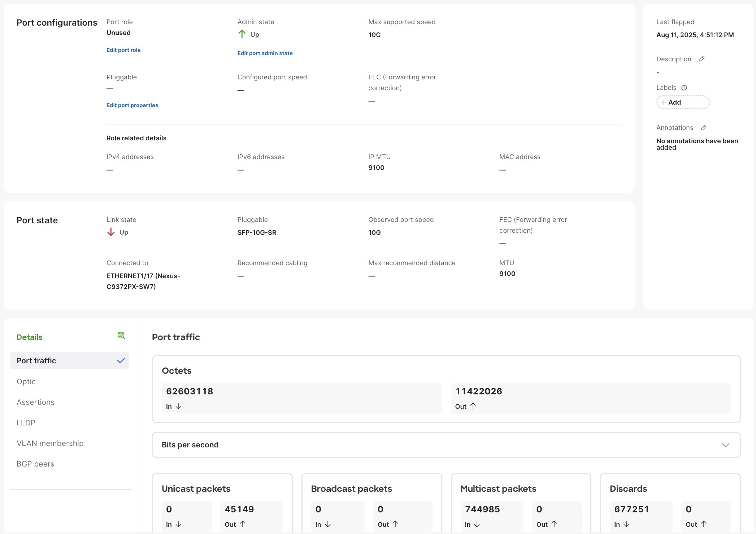This screenshot has width=756, height=534.
Task: Open the Assertions details section
Action: tap(35, 402)
